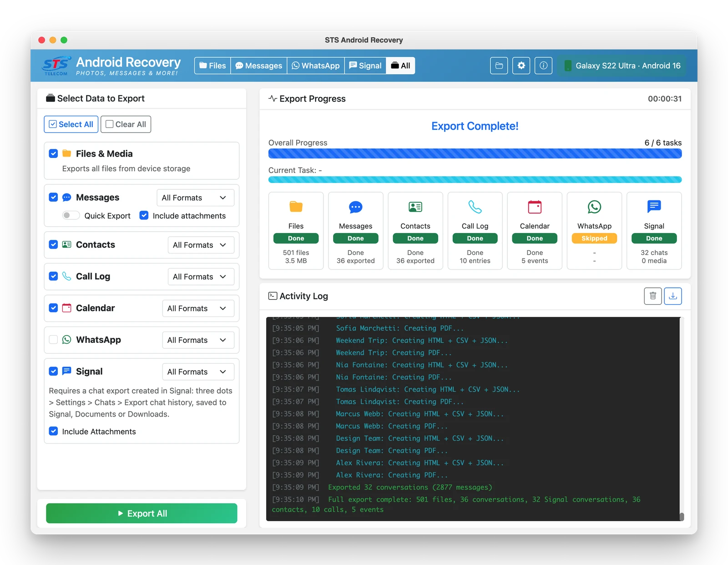
Task: Uncheck the Contacts checkbox
Action: [x=53, y=244]
